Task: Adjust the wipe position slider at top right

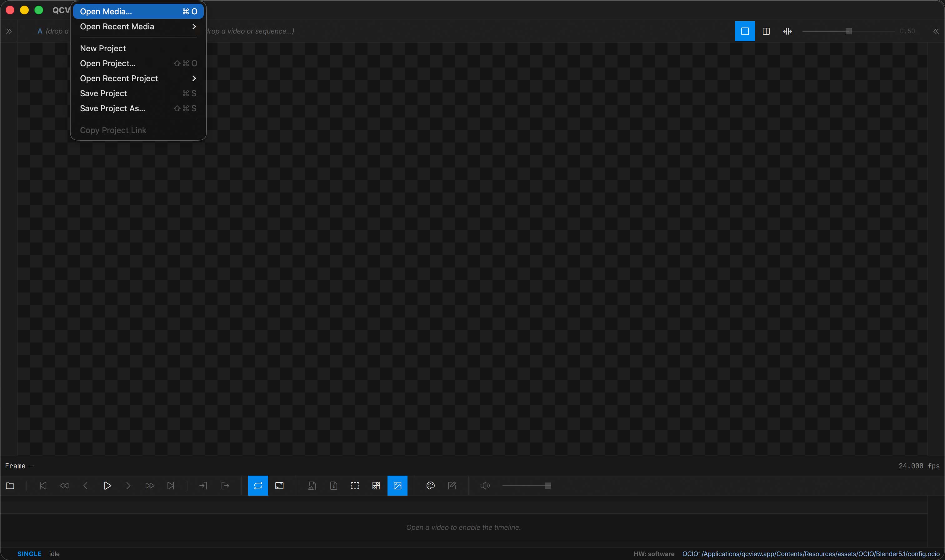Action: 848,31
